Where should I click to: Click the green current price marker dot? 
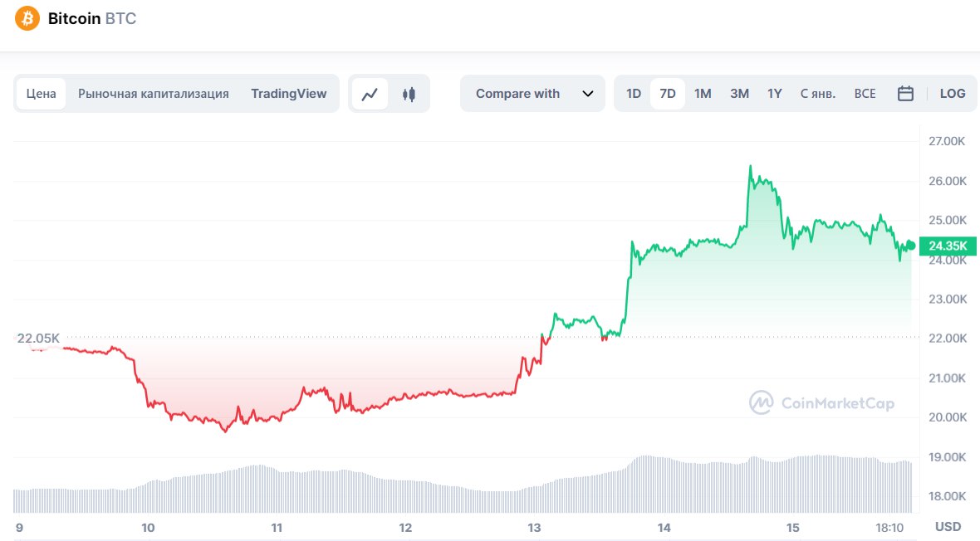point(910,245)
